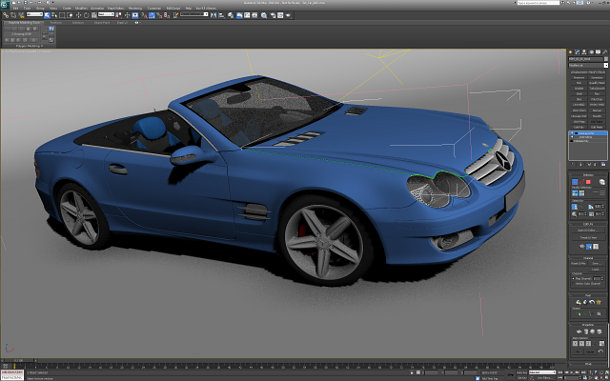Toggle the 3D Snaps button
This screenshot has width=610, height=381.
144,15
